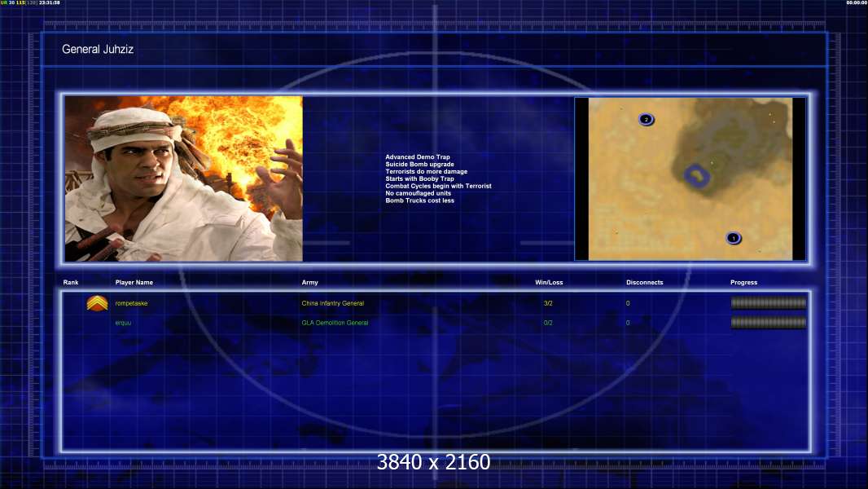Click the timer in the top-right corner
Viewport: 868px width, 489px height.
click(x=857, y=2)
